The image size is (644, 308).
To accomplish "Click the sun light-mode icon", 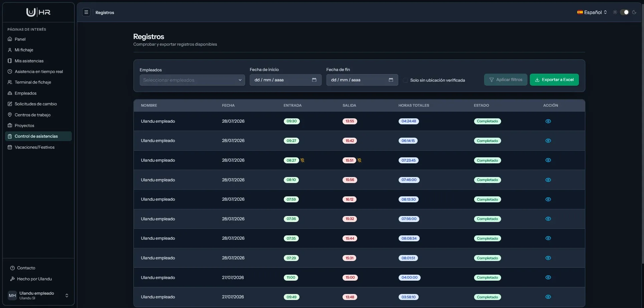I will click(615, 12).
